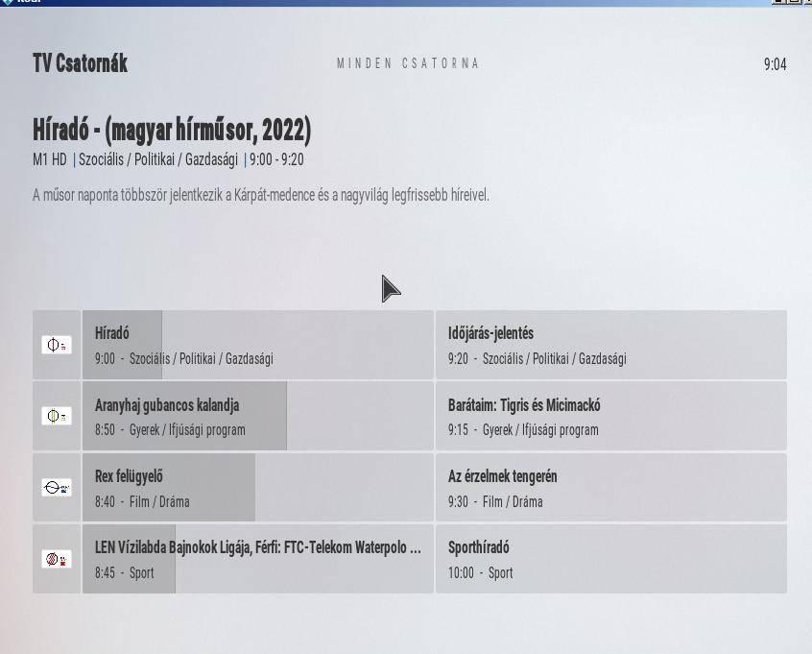The width and height of the screenshot is (812, 654).
Task: Open LEN Vízilabda Bajnokok Ligája programme
Action: click(258, 559)
